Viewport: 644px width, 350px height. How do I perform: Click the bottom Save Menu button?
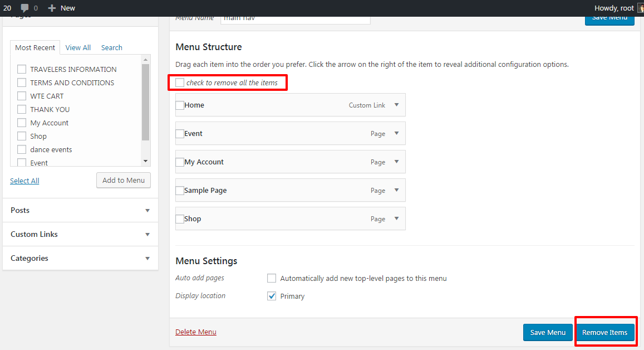pos(548,332)
